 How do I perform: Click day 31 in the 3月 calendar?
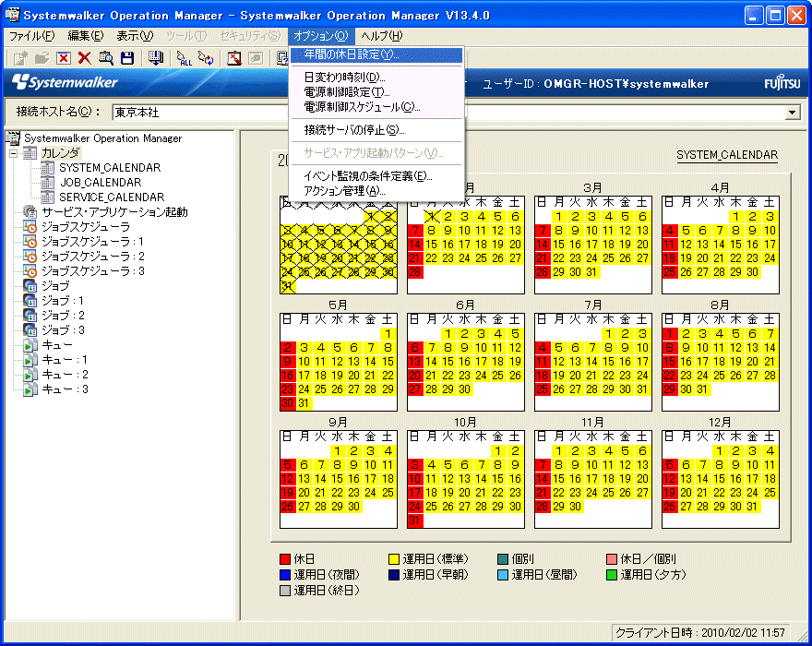point(591,272)
